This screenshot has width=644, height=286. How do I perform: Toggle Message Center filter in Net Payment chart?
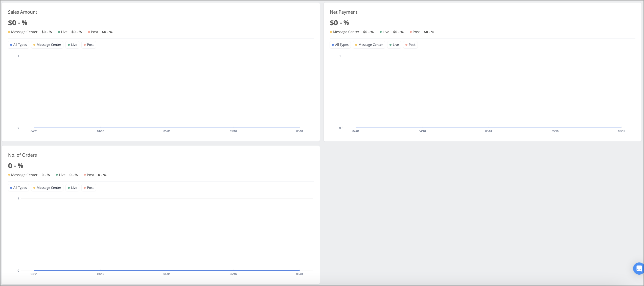(369, 45)
